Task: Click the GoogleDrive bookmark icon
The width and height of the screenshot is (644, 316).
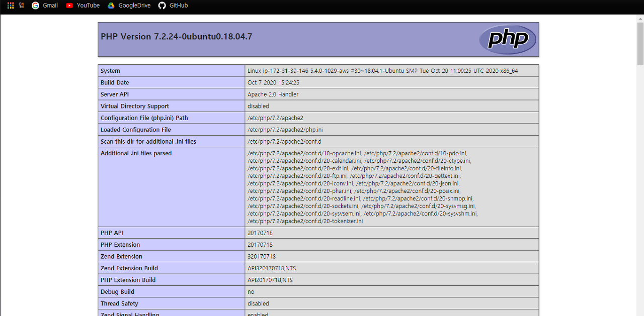Action: point(111,6)
